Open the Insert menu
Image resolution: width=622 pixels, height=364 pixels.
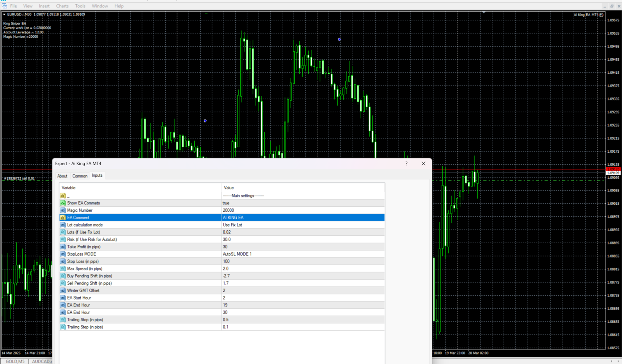(44, 6)
